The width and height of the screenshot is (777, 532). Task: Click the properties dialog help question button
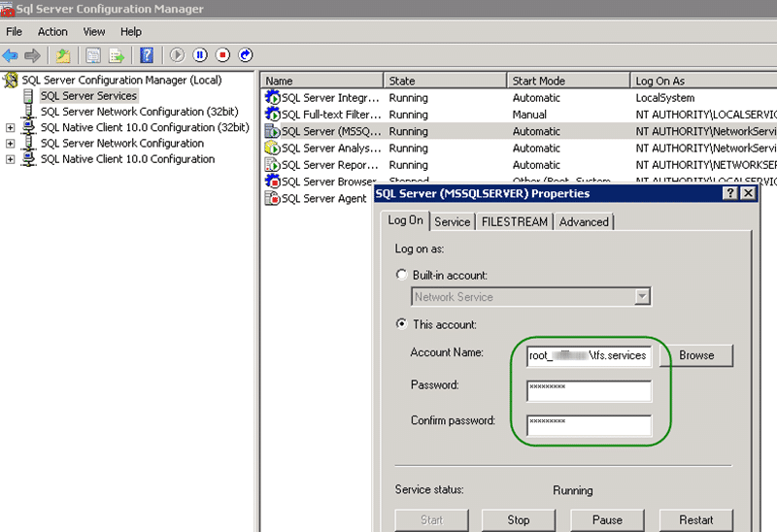coord(730,193)
